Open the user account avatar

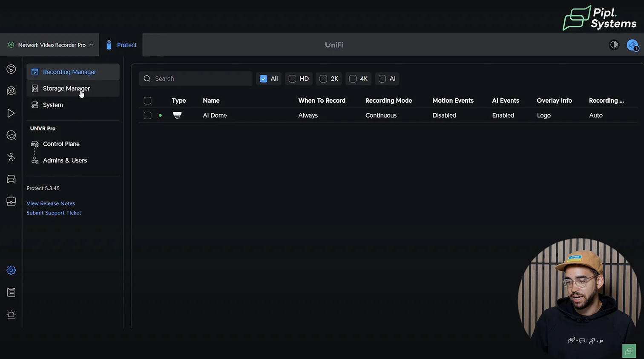[x=632, y=45]
